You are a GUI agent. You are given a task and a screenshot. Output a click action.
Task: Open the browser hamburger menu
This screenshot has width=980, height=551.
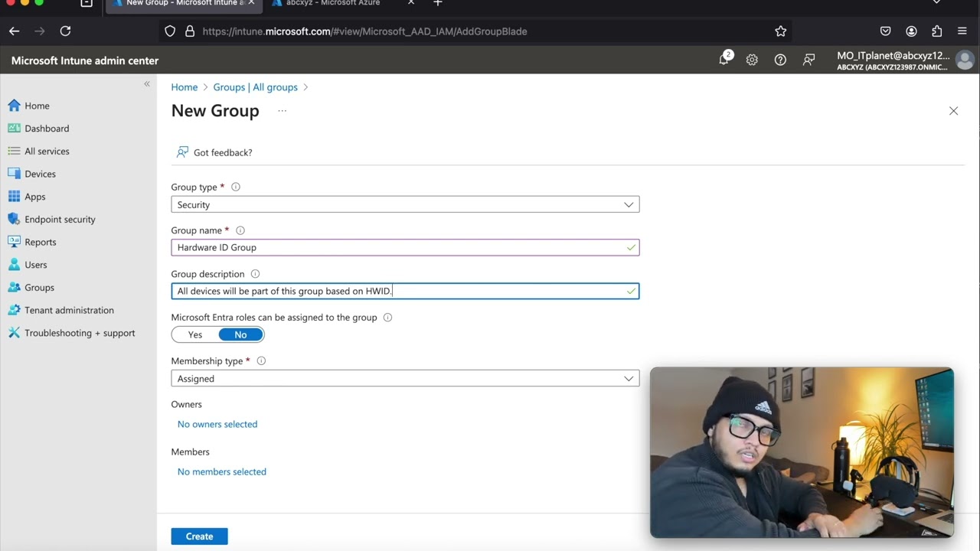(962, 31)
